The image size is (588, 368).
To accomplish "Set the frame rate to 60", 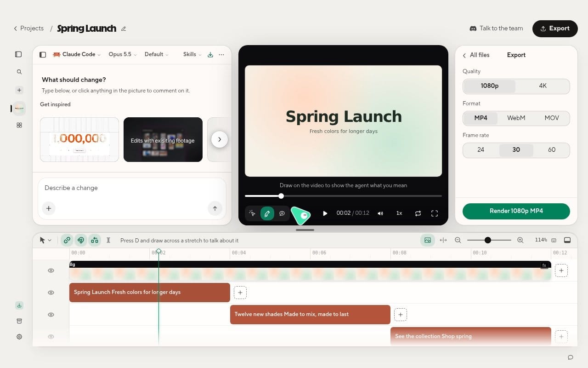I will (552, 150).
